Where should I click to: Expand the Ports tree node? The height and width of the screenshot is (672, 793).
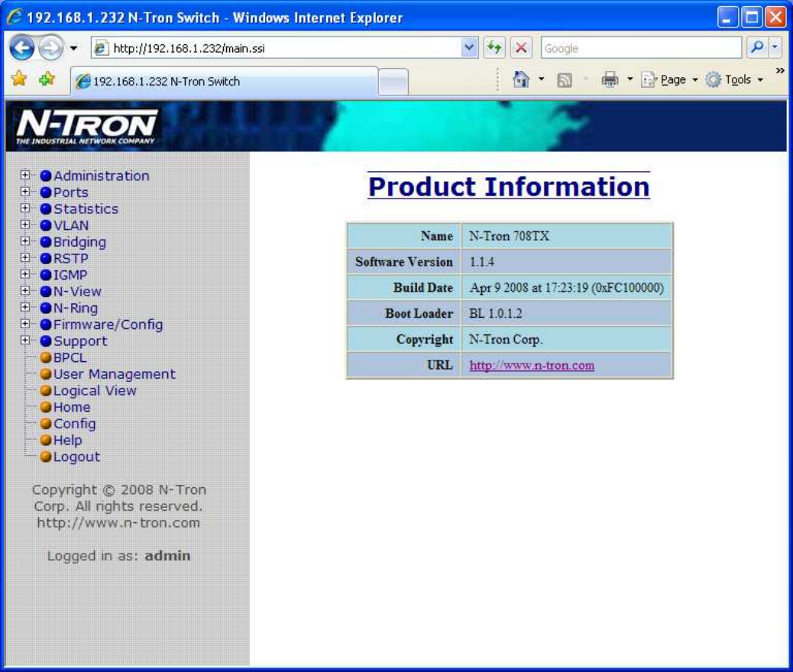click(x=24, y=192)
